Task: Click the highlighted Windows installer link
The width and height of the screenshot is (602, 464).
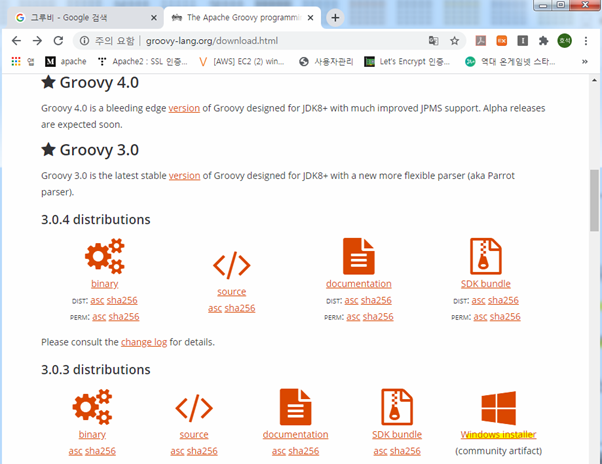Action: click(498, 434)
